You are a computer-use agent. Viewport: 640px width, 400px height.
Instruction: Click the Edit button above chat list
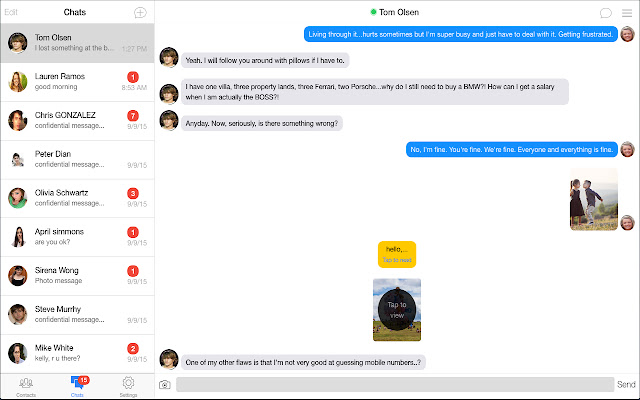coord(11,12)
